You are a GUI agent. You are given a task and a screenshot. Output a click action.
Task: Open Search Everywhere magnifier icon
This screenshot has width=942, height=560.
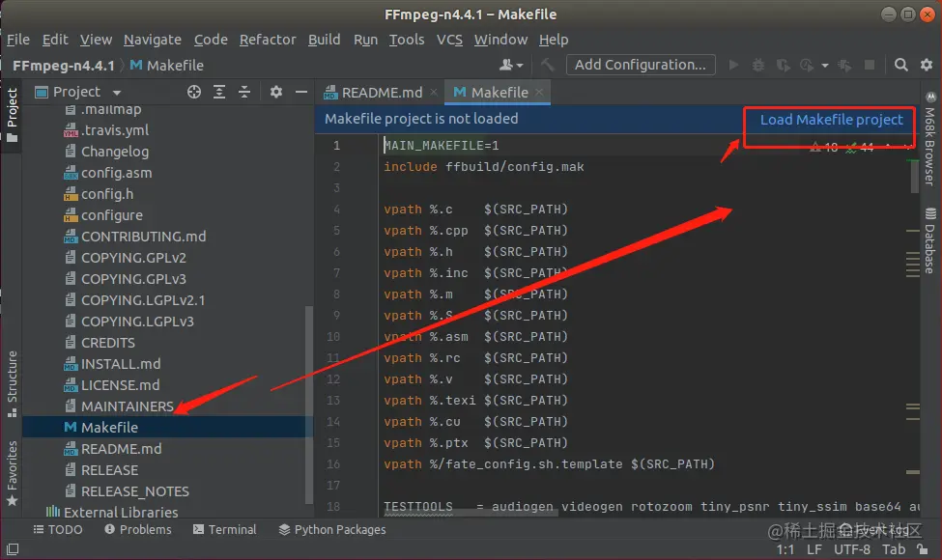pyautogui.click(x=900, y=65)
